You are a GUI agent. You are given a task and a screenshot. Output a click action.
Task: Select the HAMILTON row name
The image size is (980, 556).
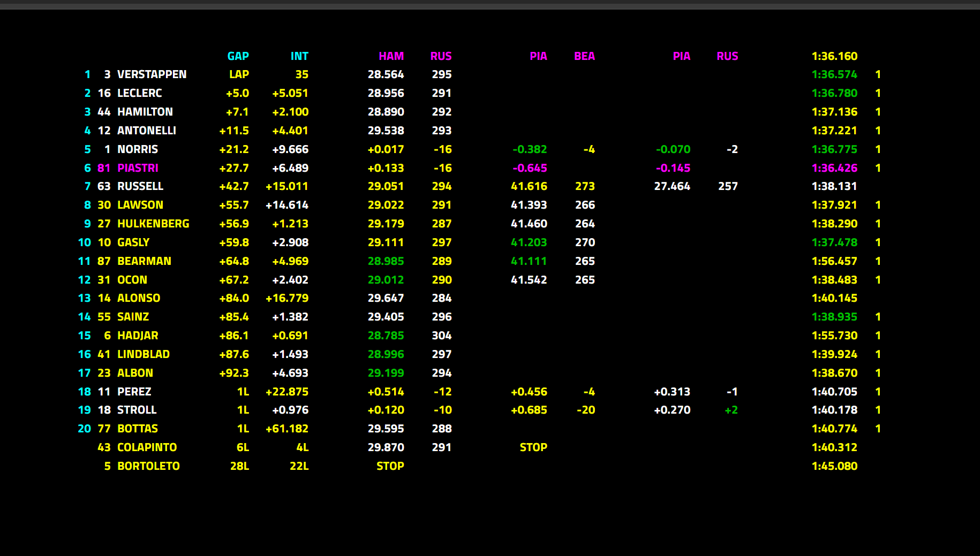pyautogui.click(x=145, y=112)
